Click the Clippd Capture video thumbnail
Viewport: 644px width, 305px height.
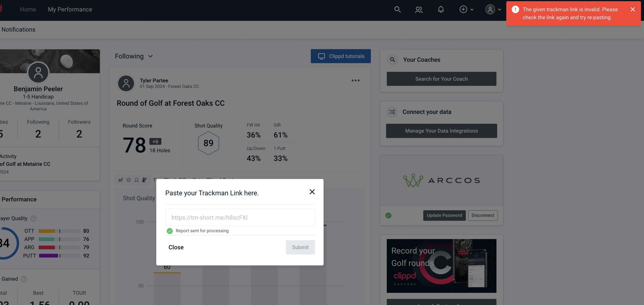(442, 265)
